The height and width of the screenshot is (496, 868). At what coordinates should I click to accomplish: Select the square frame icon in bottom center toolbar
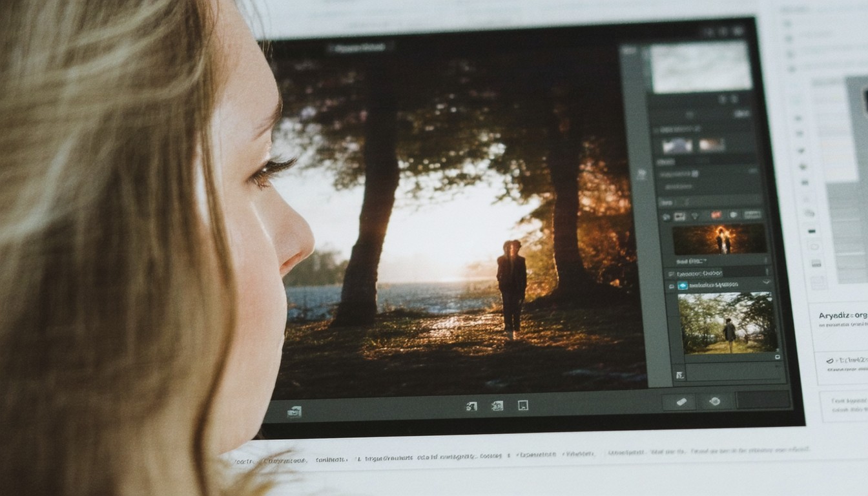click(x=523, y=406)
